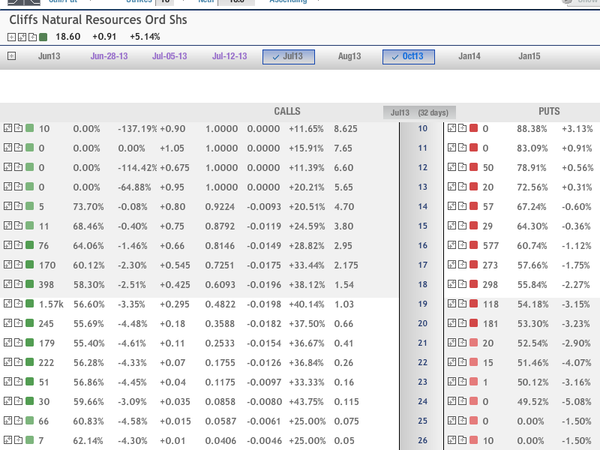Open chart icon for the 10 strike call

pyautogui.click(x=8, y=128)
